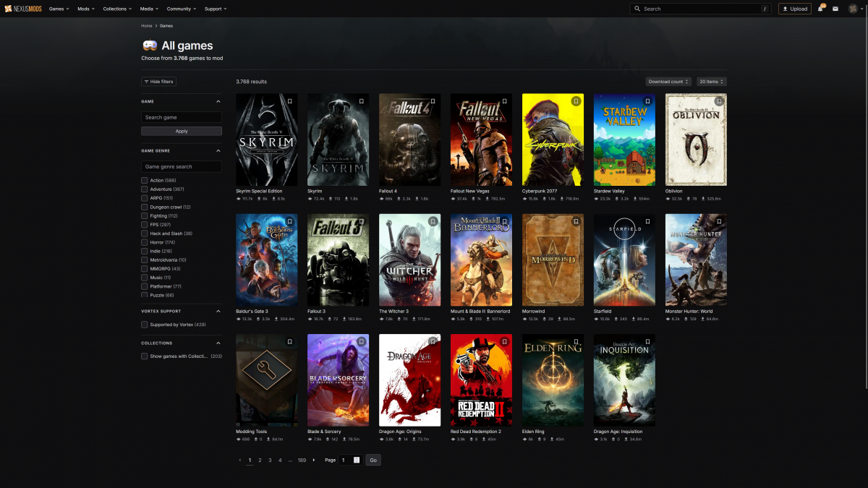Open the Download count sort dropdown
The height and width of the screenshot is (488, 868).
(x=668, y=82)
